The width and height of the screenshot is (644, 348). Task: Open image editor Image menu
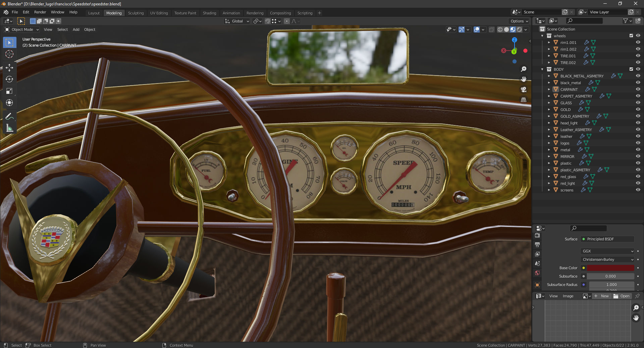tap(568, 296)
